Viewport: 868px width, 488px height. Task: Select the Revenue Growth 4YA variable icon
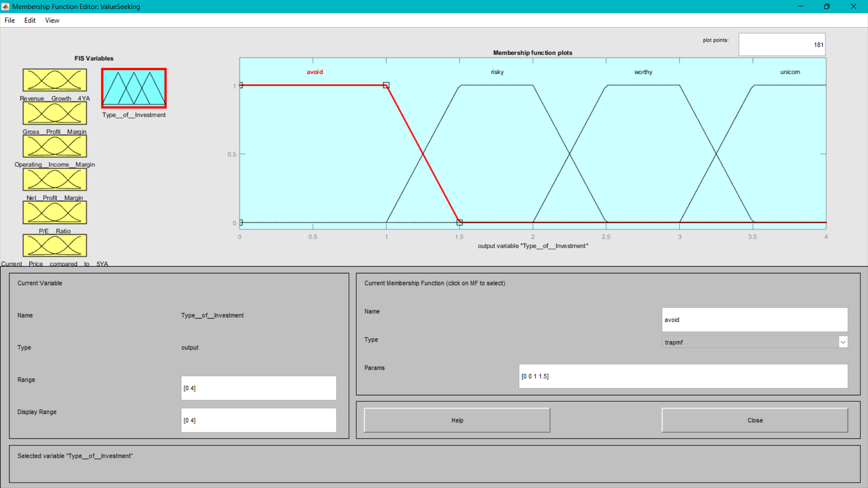click(x=55, y=80)
